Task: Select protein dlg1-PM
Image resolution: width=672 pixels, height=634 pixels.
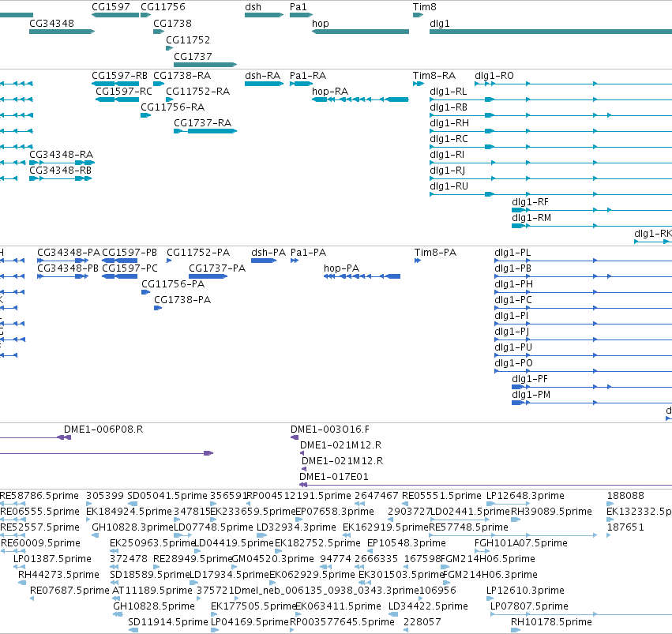Action: [x=531, y=395]
